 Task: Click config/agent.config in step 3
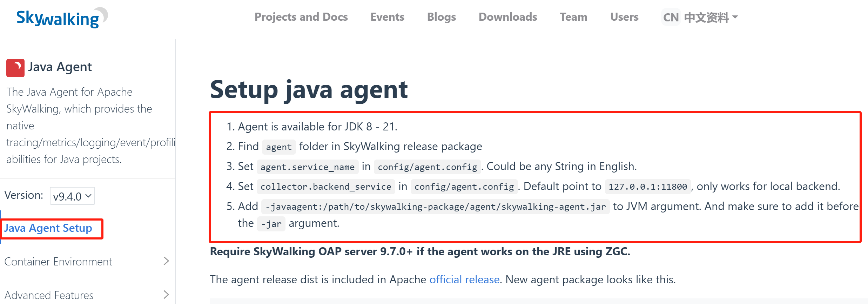coord(428,167)
